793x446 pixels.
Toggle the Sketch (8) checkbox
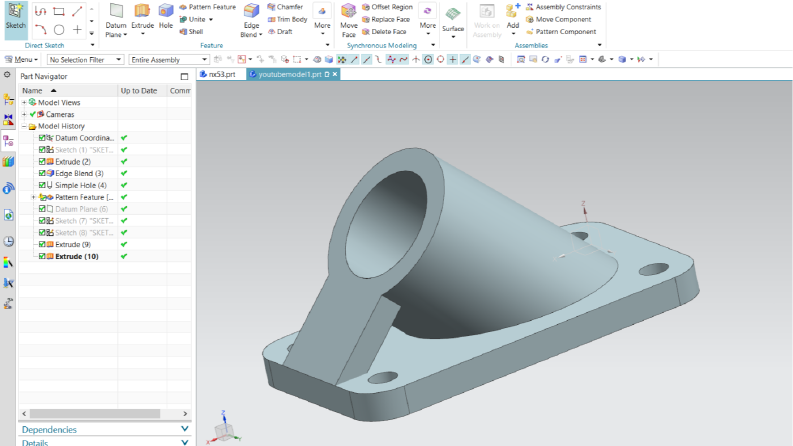[x=42, y=233]
